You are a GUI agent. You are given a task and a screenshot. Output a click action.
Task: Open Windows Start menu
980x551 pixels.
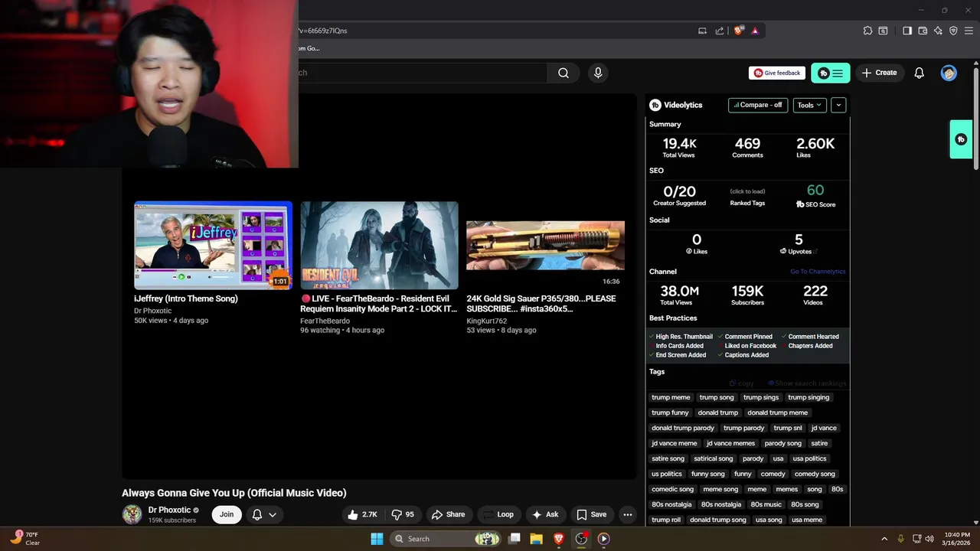pyautogui.click(x=377, y=539)
